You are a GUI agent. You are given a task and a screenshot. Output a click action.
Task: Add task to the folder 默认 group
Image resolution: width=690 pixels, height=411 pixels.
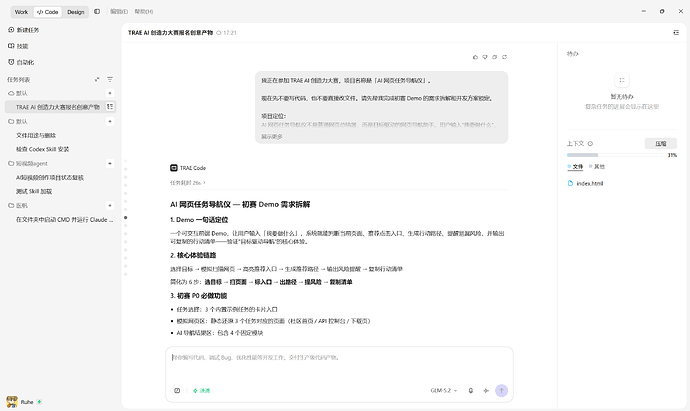[x=110, y=121]
